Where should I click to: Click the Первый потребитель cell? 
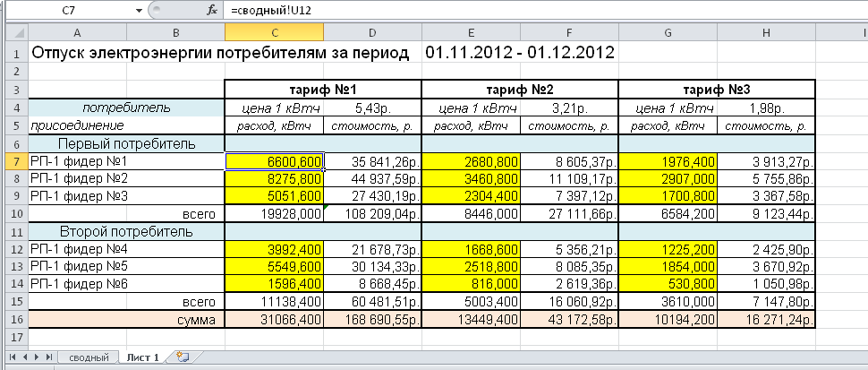125,143
